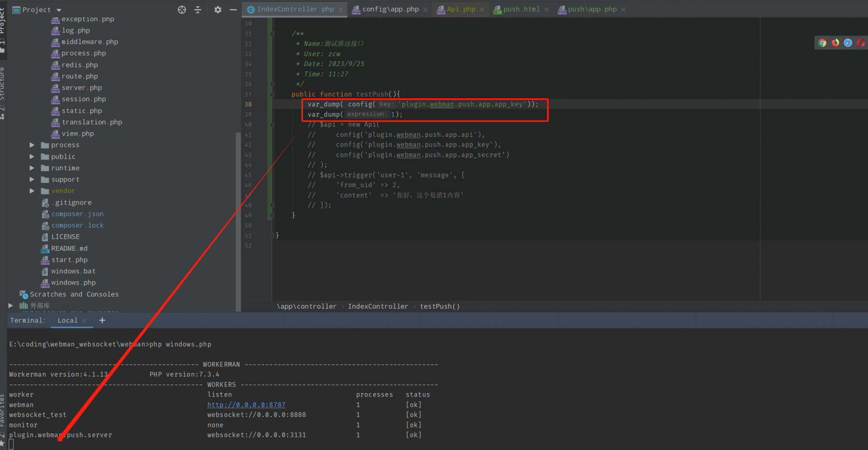Close the push.html editor tab
The width and height of the screenshot is (868, 450).
(546, 10)
